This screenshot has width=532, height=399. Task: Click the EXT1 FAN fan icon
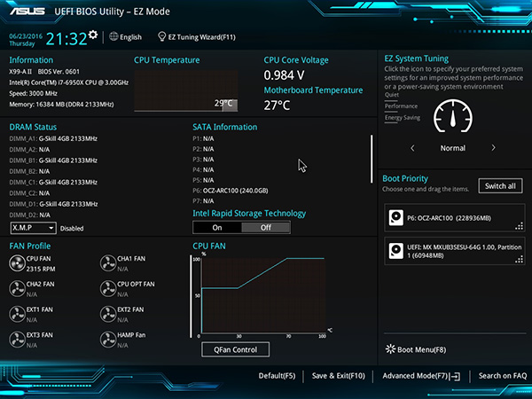pyautogui.click(x=17, y=314)
